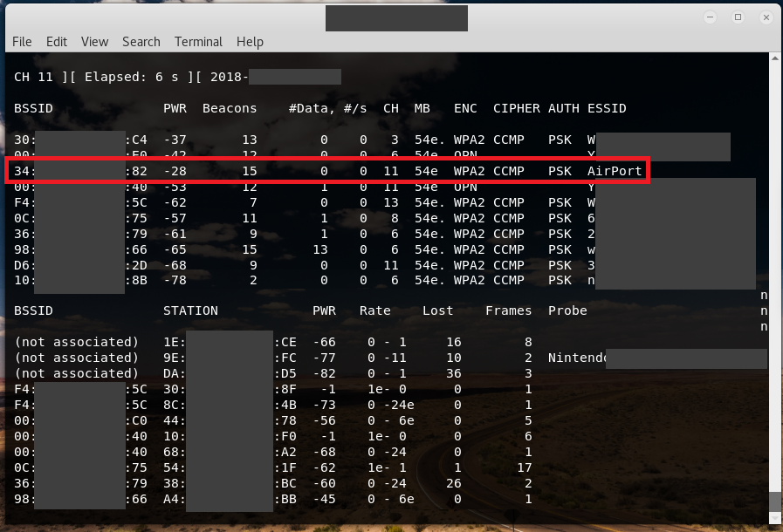
Task: Click the 'CH 11' header text
Action: 33,77
